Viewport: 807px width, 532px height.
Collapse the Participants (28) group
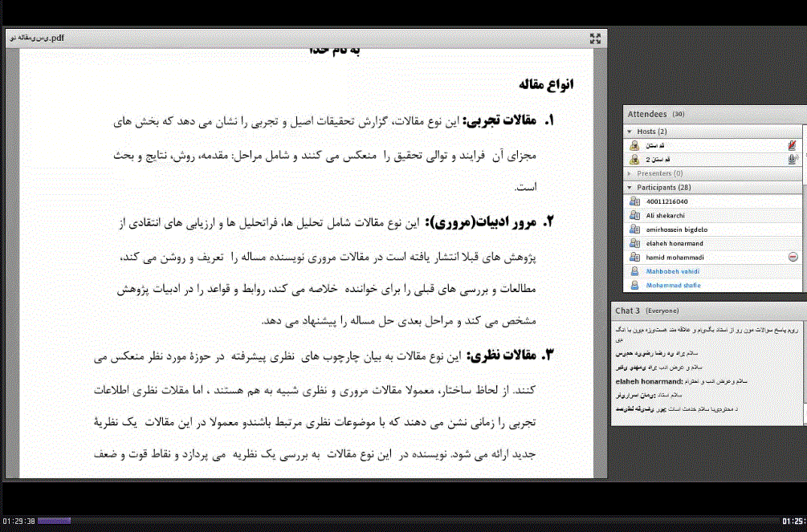click(x=630, y=187)
